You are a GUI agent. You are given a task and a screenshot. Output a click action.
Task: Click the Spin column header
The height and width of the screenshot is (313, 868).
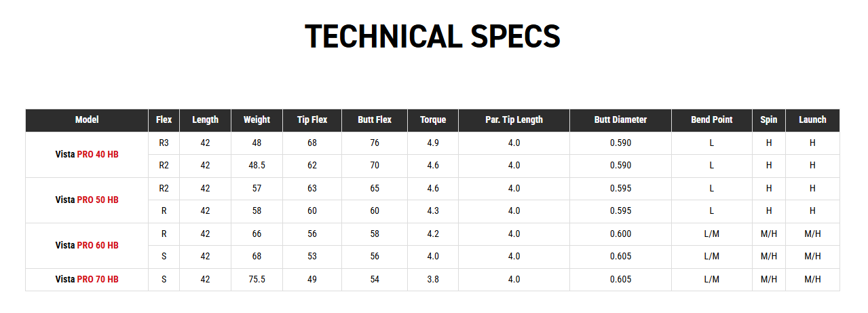pyautogui.click(x=768, y=119)
